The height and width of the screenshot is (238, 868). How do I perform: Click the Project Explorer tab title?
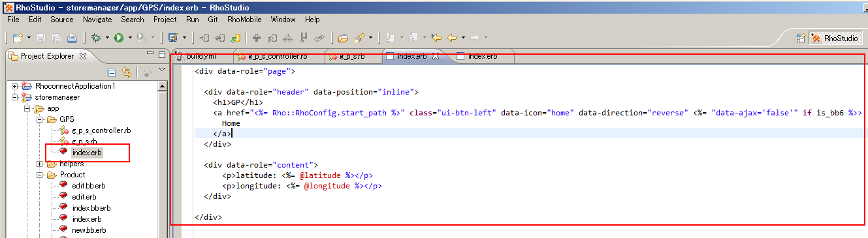[x=48, y=56]
